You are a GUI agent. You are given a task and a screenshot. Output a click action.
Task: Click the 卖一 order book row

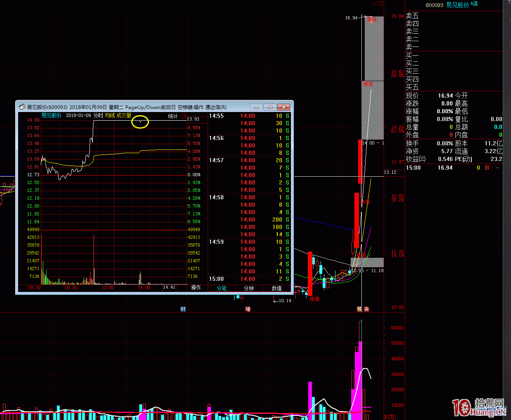point(454,47)
